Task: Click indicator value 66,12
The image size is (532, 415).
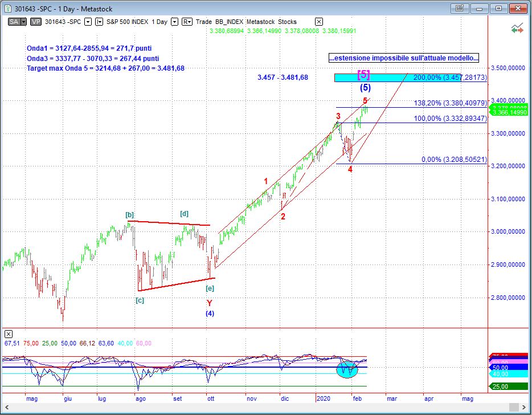Action: (87, 343)
